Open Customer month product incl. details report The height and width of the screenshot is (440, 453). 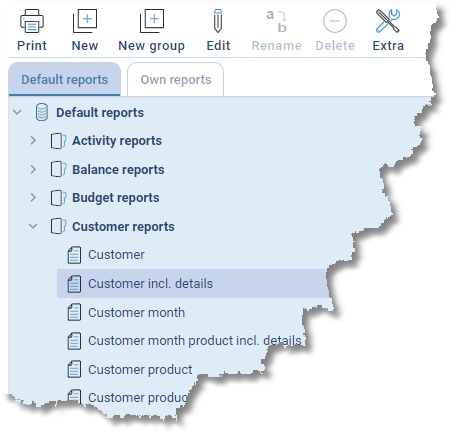click(195, 341)
